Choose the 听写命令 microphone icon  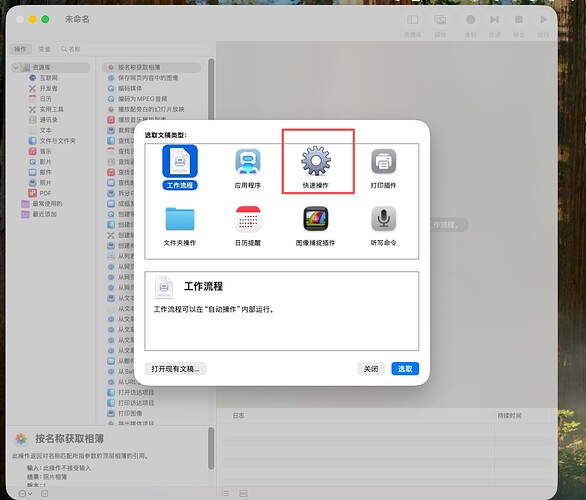383,219
